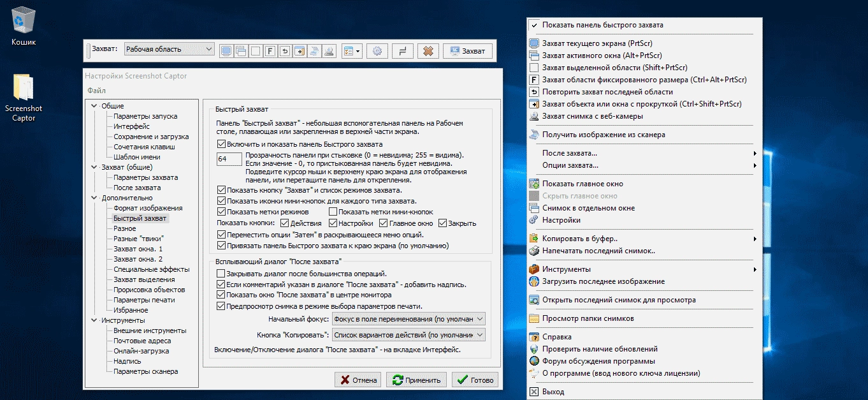The image size is (868, 400).
Task: Open the Кнопка "Копировать" dropdown
Action: tap(409, 335)
